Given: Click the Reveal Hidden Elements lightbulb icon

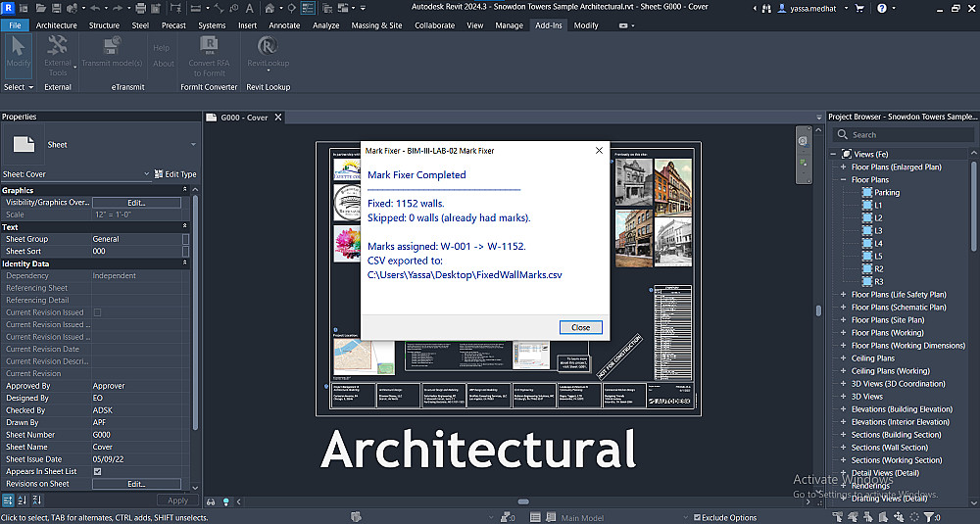Looking at the screenshot, I should pyautogui.click(x=226, y=500).
